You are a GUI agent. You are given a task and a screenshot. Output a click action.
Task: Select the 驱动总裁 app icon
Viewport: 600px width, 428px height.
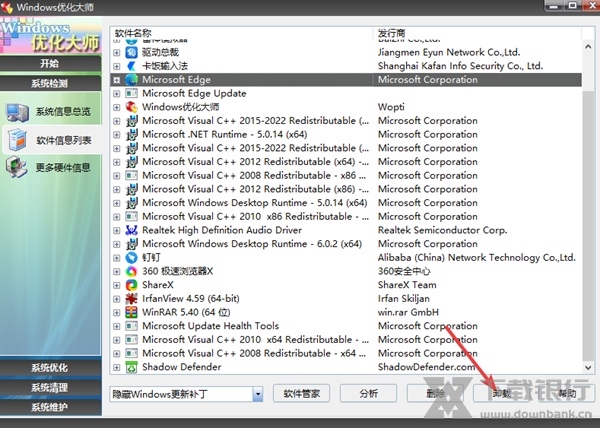point(131,52)
